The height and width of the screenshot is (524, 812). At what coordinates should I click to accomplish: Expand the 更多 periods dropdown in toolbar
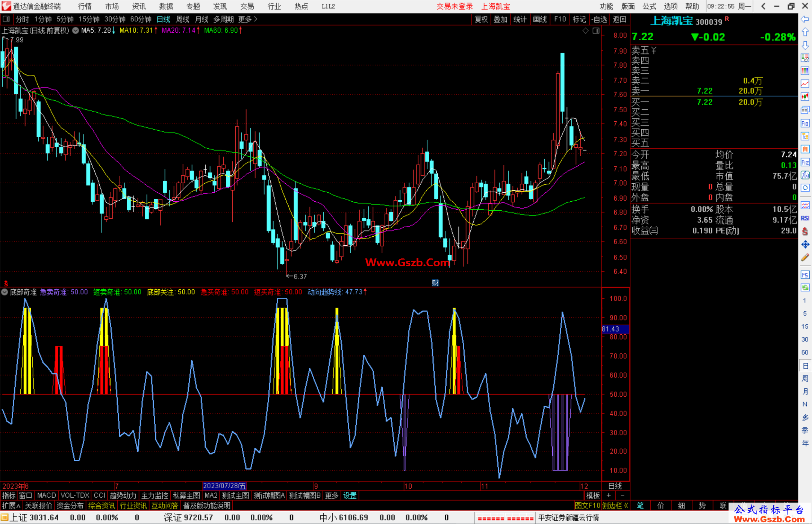click(248, 19)
